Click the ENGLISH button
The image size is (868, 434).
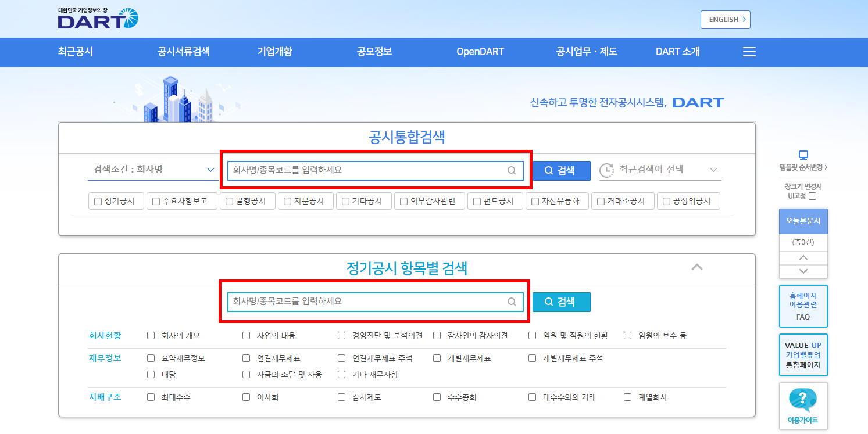tap(725, 19)
